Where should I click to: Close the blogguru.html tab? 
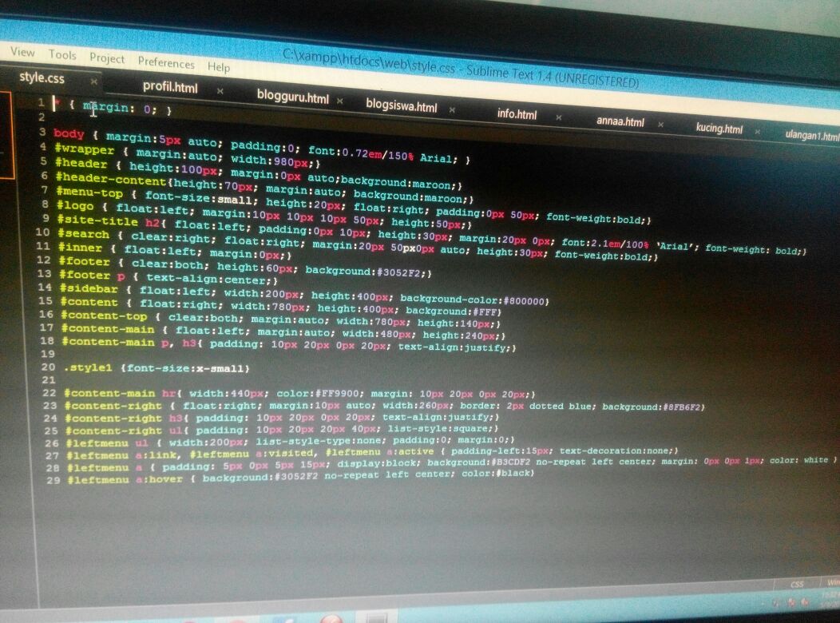339,100
